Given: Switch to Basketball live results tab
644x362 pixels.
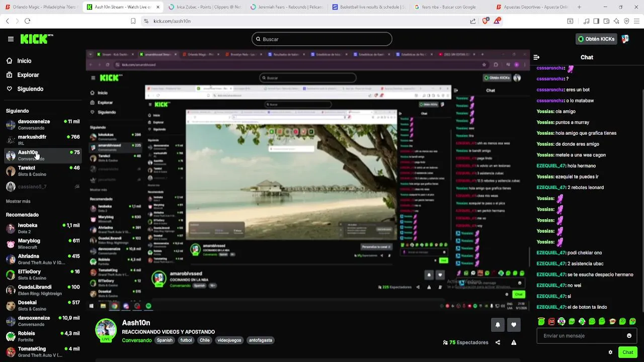Looking at the screenshot, I should pyautogui.click(x=368, y=7).
